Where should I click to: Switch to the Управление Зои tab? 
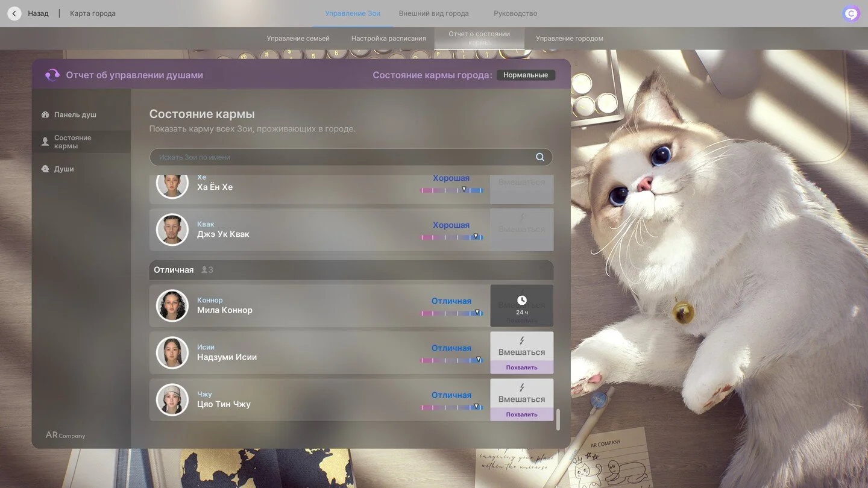pos(353,13)
